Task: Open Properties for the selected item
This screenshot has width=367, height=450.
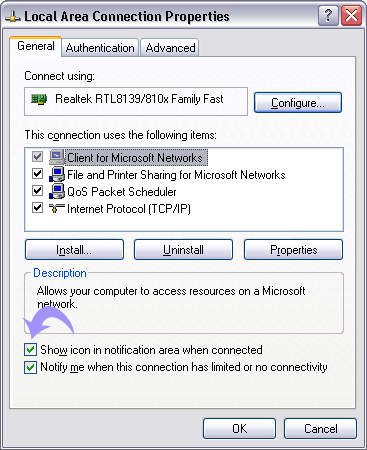Action: pyautogui.click(x=293, y=250)
